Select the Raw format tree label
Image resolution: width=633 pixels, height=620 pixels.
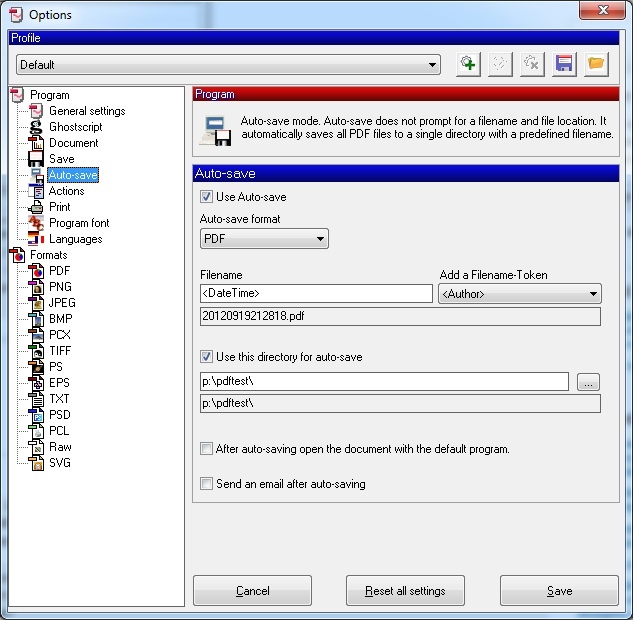[x=60, y=447]
